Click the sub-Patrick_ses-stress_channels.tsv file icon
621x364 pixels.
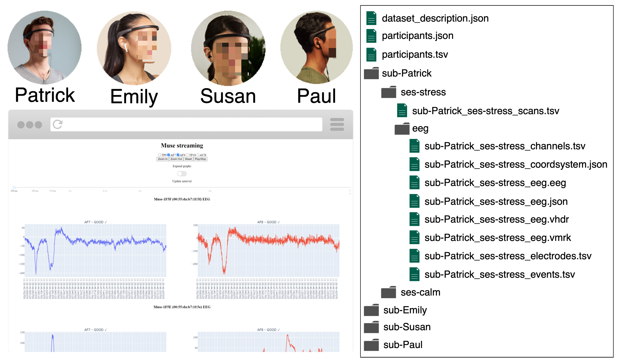pos(414,146)
